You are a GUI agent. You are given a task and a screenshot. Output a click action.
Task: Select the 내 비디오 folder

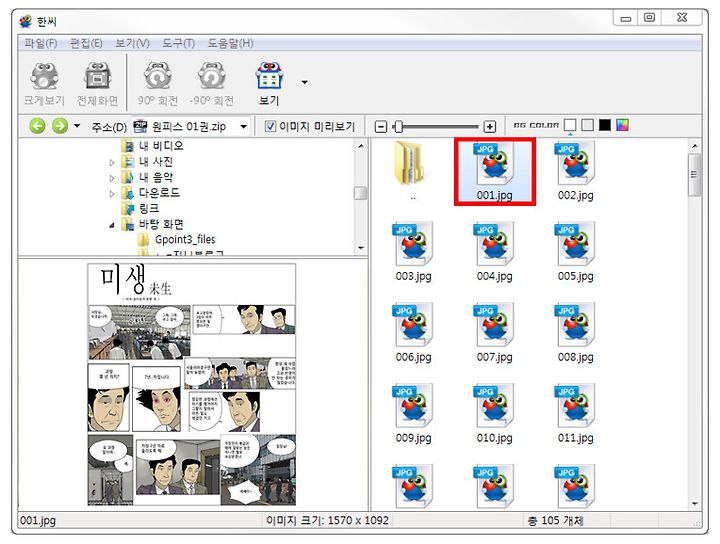pos(161,146)
